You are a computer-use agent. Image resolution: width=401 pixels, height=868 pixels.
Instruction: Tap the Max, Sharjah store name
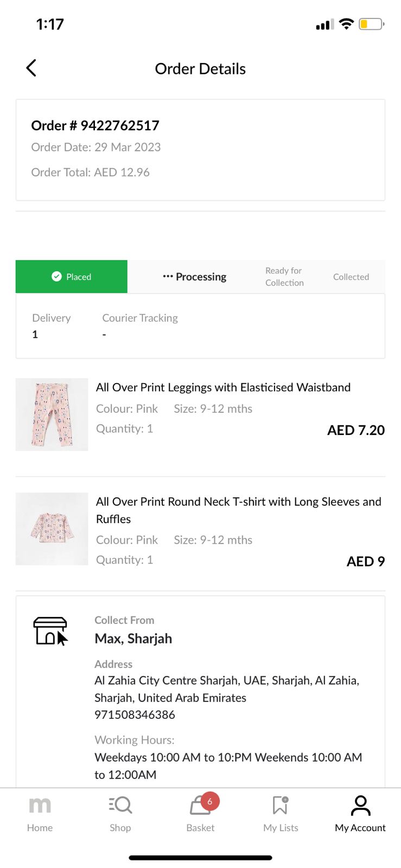click(133, 639)
